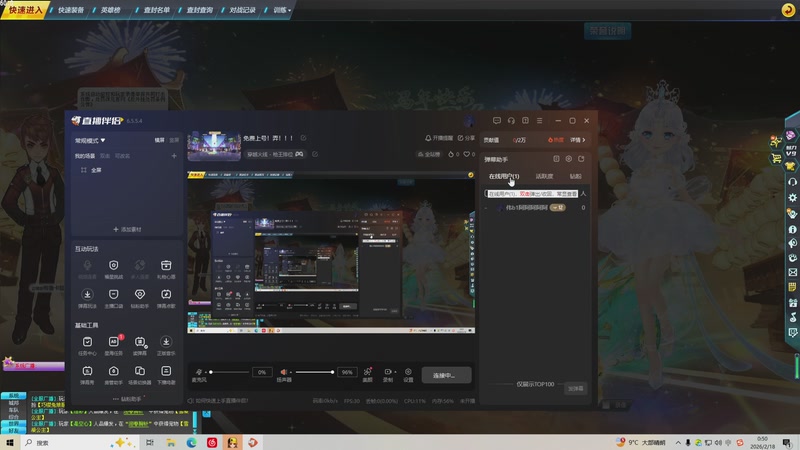This screenshot has height=450, width=800.
Task: Open the AB task icon with red badge
Action: pyautogui.click(x=113, y=345)
